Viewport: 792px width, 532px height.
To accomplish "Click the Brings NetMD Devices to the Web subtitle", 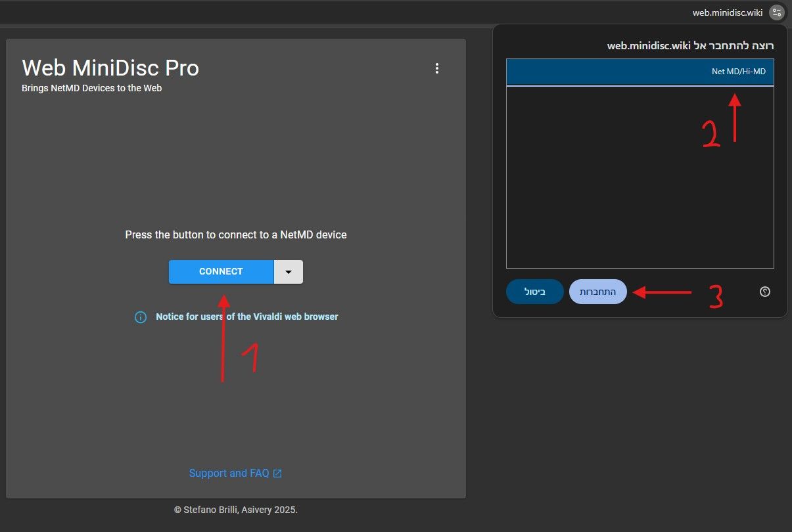I will [x=91, y=88].
